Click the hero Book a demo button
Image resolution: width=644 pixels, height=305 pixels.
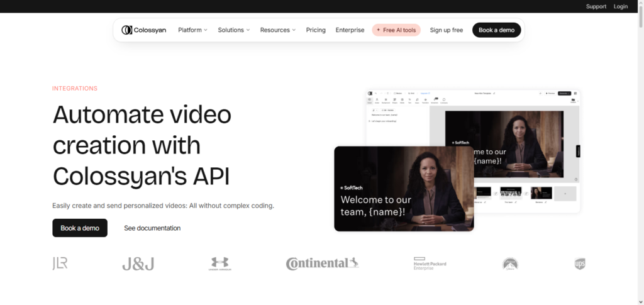coord(80,228)
